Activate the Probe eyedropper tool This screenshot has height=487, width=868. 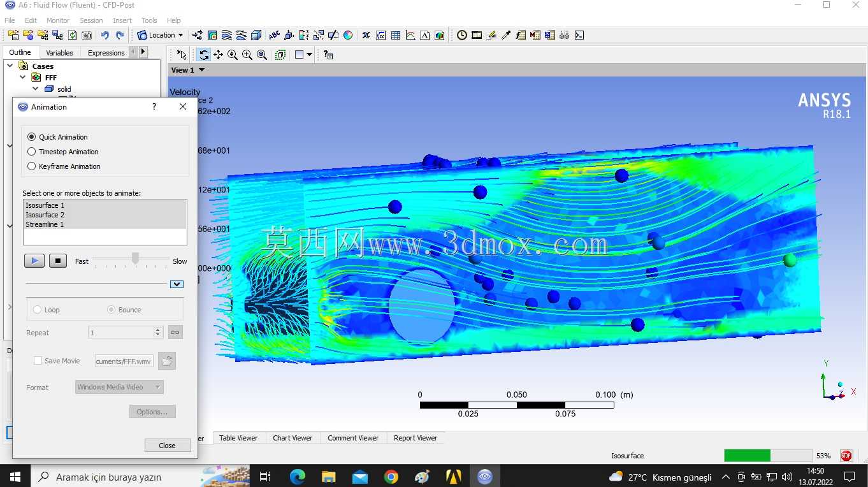[x=506, y=35]
